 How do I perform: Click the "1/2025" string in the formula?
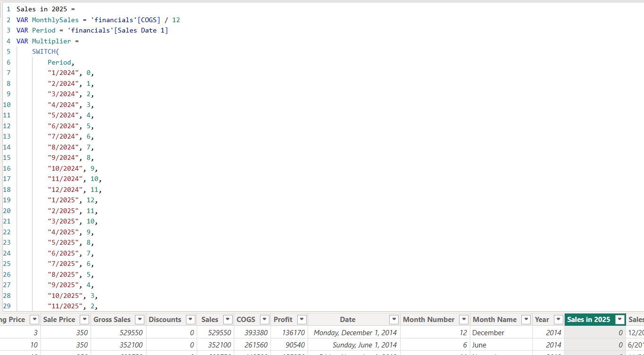pos(63,200)
